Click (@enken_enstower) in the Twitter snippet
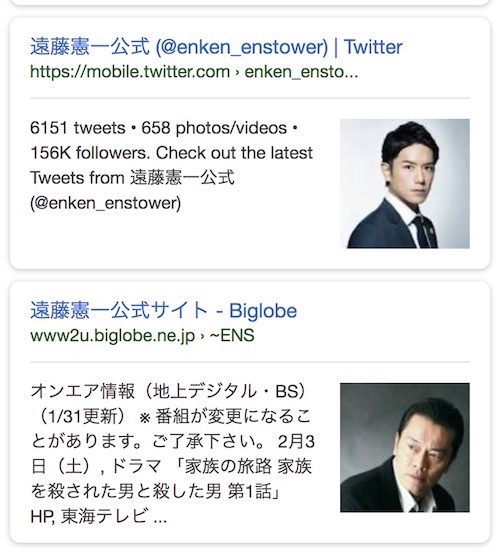This screenshot has width=500, height=552. point(106,203)
